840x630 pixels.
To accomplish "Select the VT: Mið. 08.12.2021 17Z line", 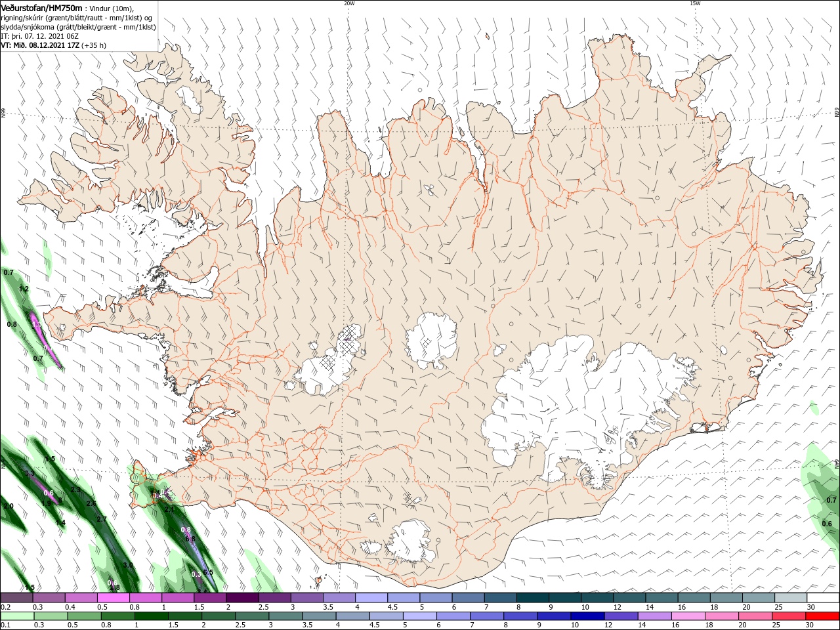I will click(x=54, y=45).
